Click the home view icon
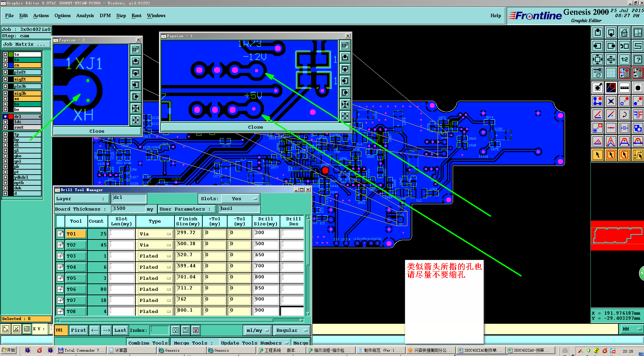The height and width of the screenshot is (356, 644). tap(624, 33)
